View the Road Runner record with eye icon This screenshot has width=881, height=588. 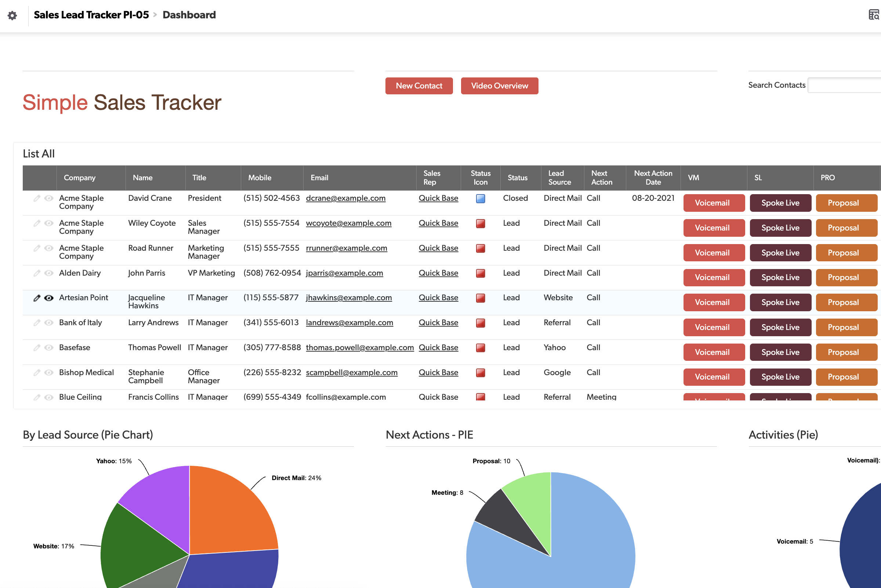coord(49,248)
